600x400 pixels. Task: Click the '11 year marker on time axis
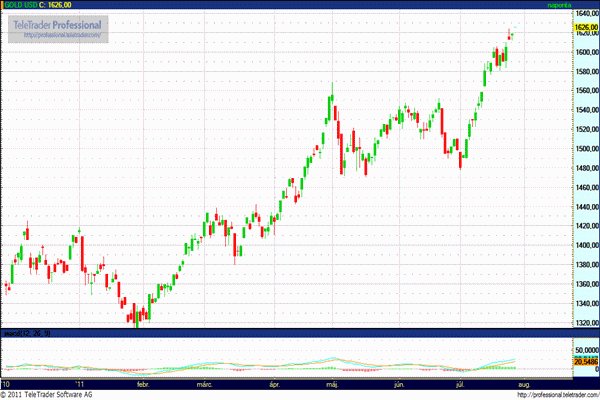click(78, 383)
